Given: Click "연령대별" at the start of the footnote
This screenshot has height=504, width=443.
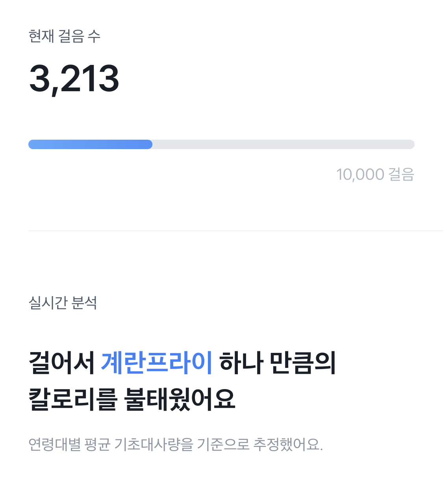Looking at the screenshot, I should (54, 445).
